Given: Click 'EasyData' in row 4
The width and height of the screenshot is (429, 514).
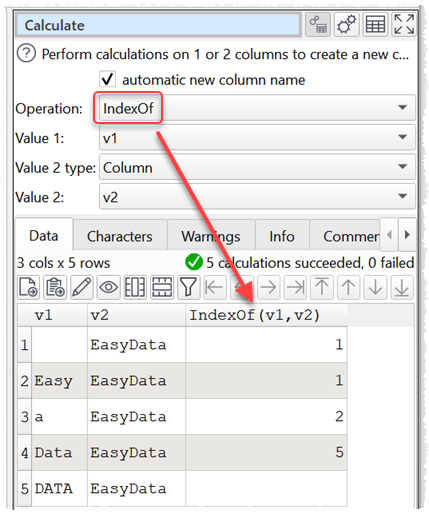Looking at the screenshot, I should pyautogui.click(x=136, y=452).
